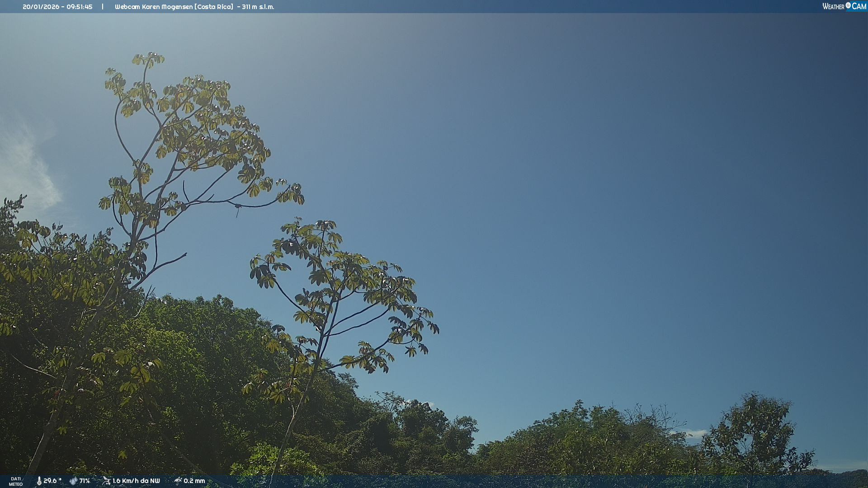Click the [Costa Rica] location text

click(x=214, y=7)
